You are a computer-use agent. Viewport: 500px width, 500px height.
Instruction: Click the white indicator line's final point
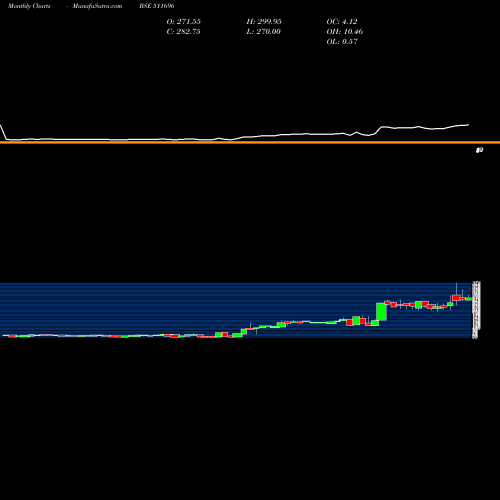(x=468, y=125)
